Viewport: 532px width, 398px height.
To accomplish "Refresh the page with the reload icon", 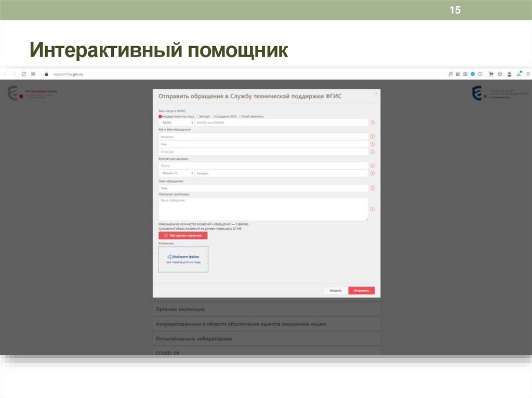I will tap(25, 73).
